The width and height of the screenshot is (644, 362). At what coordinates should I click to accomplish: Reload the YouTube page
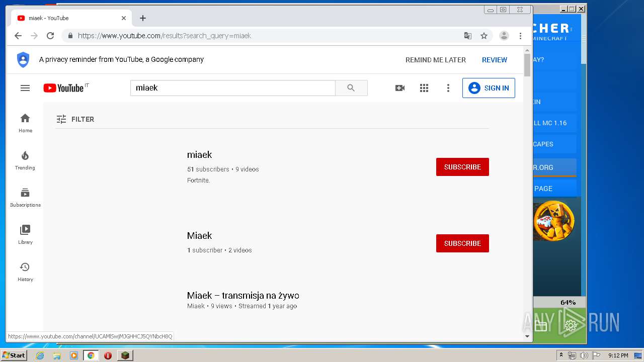coord(50,36)
